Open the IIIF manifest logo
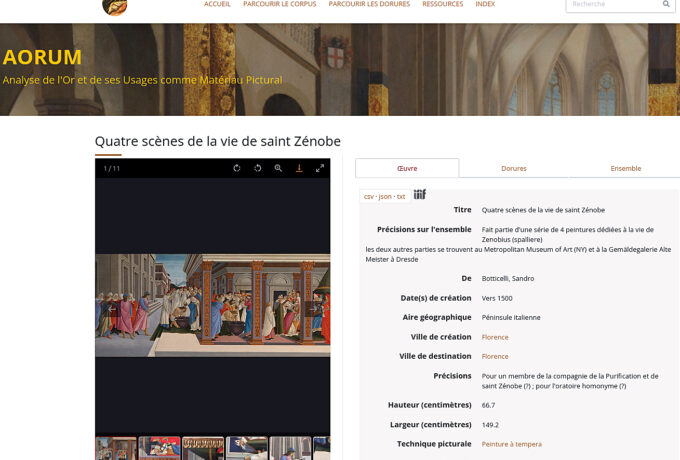Viewport: 680px width, 460px height. [x=420, y=194]
